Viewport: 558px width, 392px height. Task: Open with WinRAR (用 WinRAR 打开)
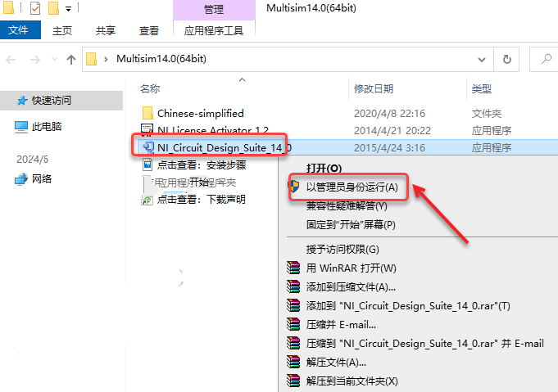pos(351,268)
